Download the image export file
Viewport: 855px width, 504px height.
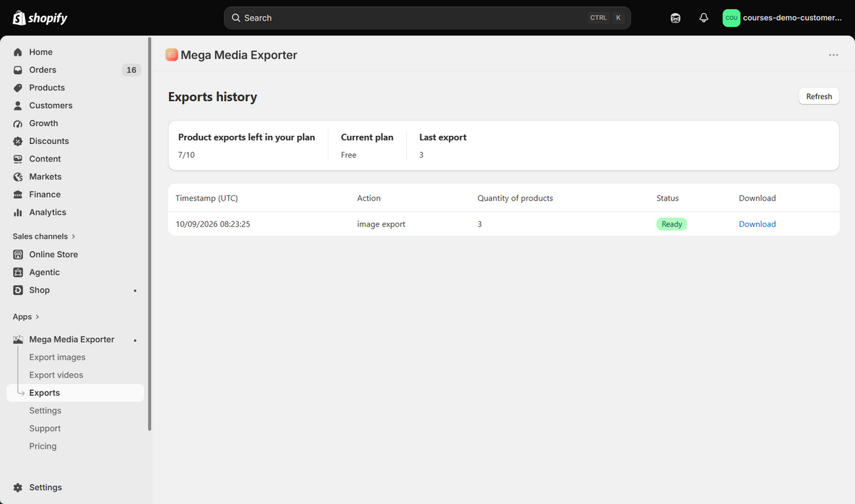pos(757,224)
